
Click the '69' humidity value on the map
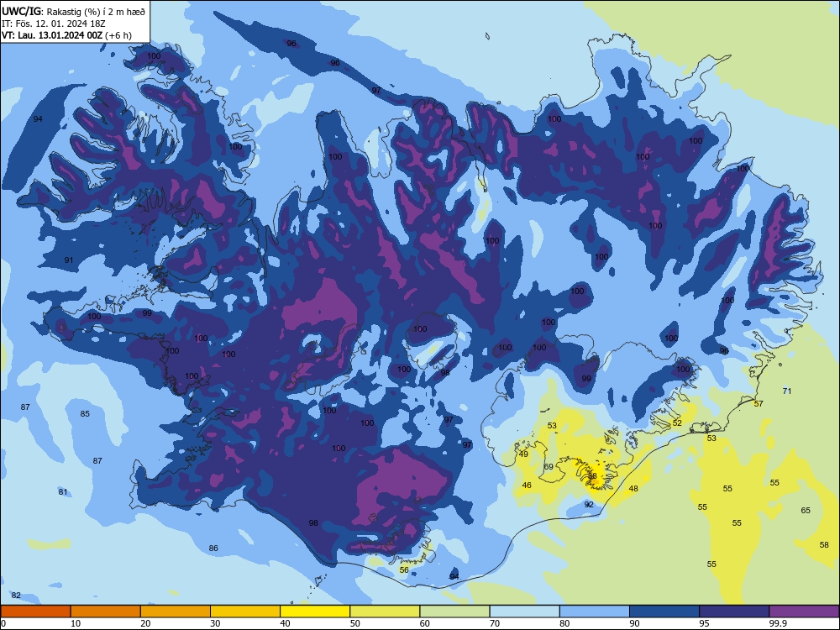549,466
